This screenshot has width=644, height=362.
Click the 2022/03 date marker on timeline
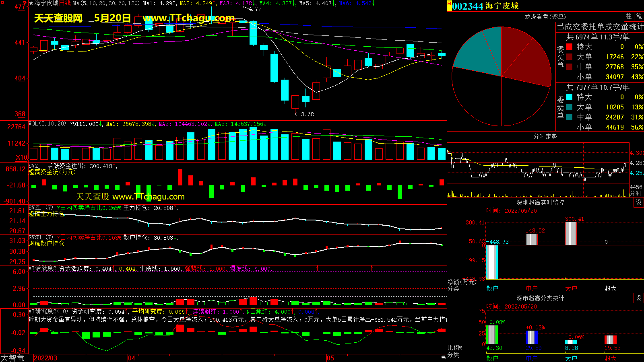pos(45,358)
